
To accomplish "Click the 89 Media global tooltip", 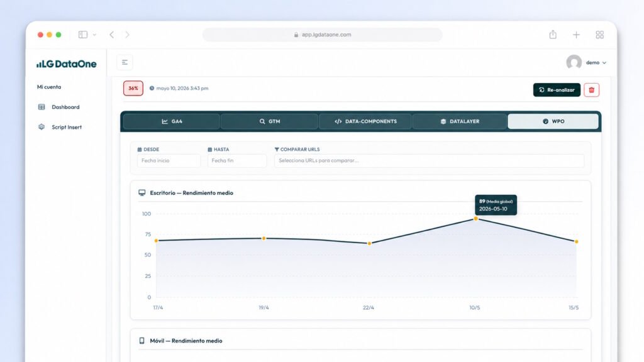I will pos(496,205).
